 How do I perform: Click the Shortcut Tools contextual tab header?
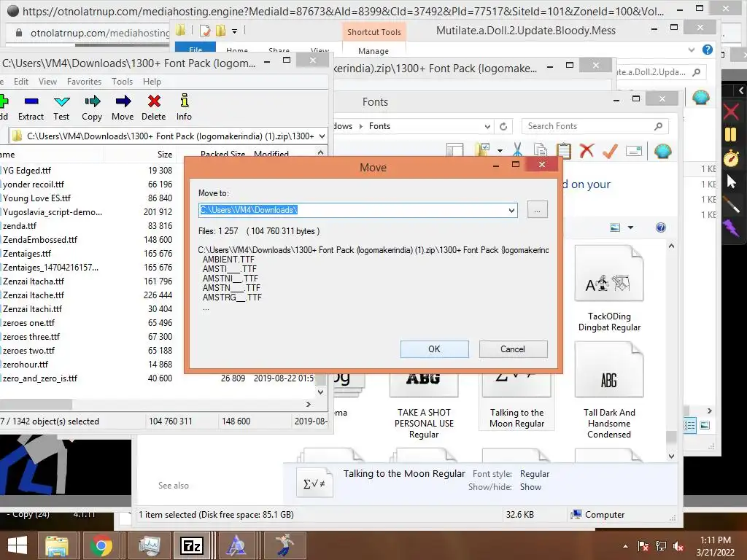tap(374, 32)
